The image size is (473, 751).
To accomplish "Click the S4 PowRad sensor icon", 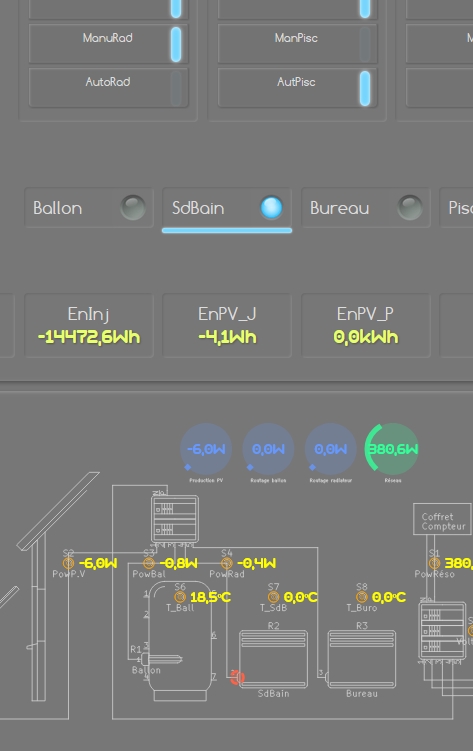I will [x=227, y=563].
